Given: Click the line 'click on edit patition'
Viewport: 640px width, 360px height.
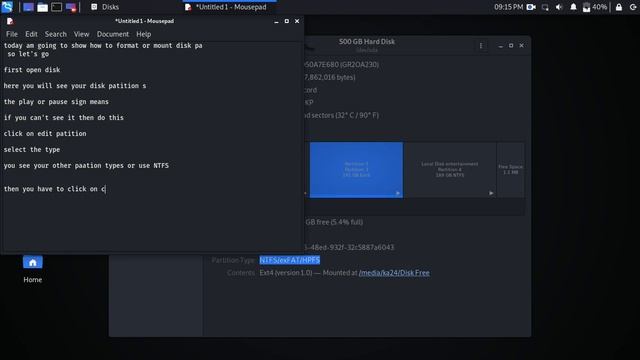Looking at the screenshot, I should pos(45,133).
